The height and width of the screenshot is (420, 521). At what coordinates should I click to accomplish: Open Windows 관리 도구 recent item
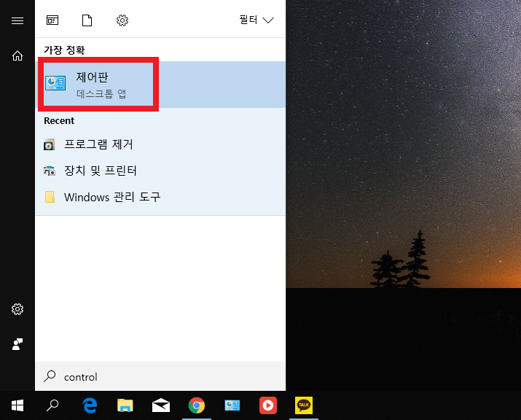160,197
